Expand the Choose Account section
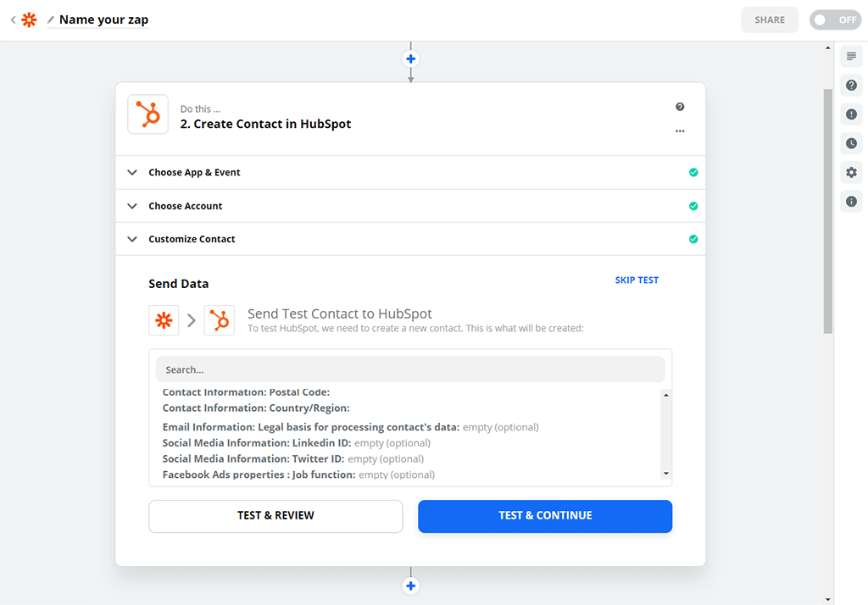Screen dimensions: 868x605 pyautogui.click(x=185, y=206)
